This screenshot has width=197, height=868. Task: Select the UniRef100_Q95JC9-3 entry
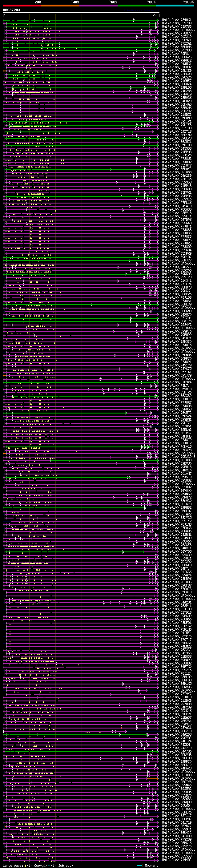tap(179, 457)
